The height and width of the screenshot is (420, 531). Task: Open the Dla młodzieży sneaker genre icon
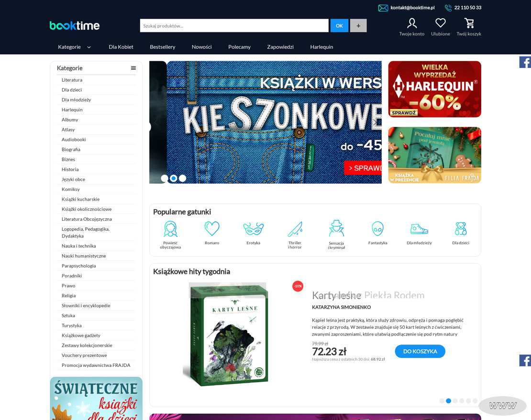tap(419, 229)
